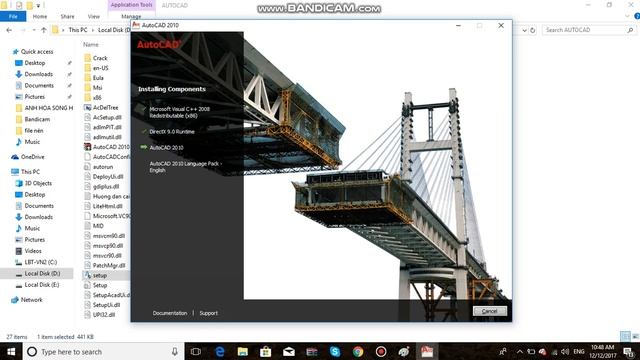Open the Share ribbon tab
The width and height of the screenshot is (640, 360).
(67, 16)
